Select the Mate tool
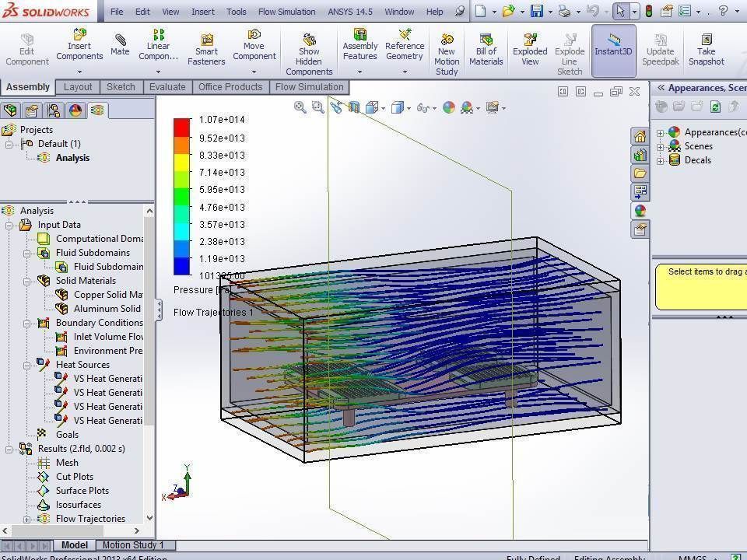 [120, 45]
